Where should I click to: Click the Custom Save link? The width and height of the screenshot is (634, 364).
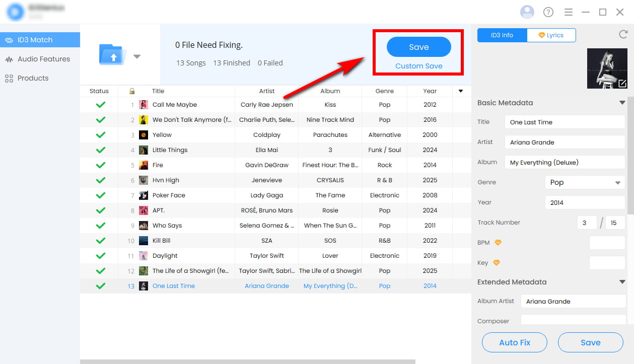pos(418,66)
